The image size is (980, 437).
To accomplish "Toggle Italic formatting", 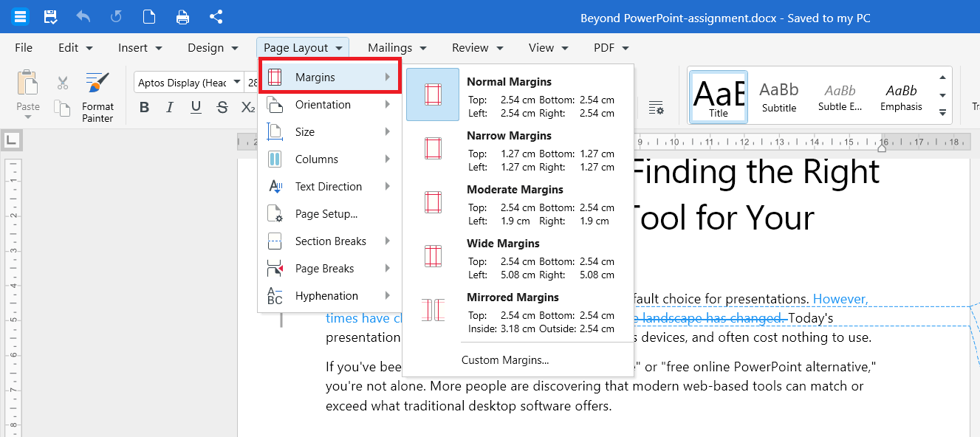I will click(170, 108).
